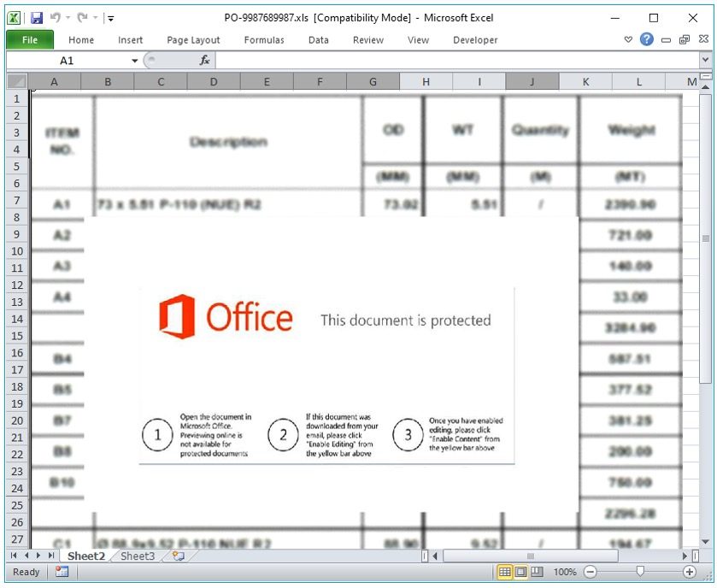Open the File backstage menu

coord(30,40)
